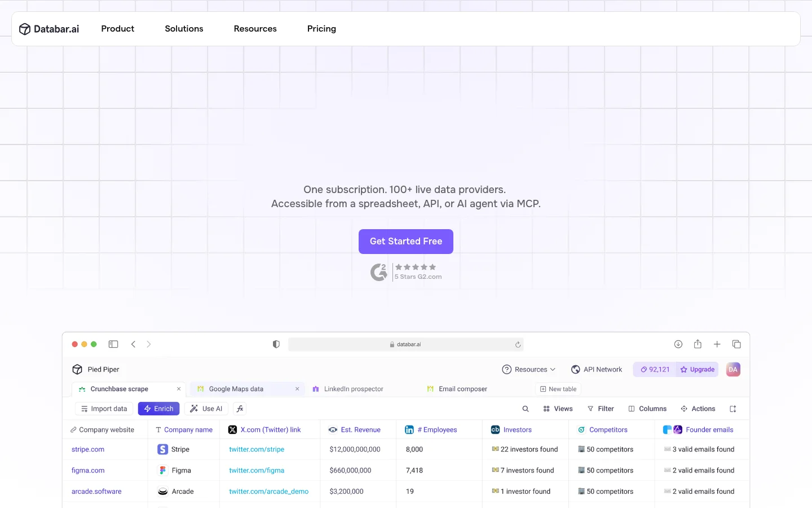The image size is (812, 508).
Task: Select the Founder emails column header
Action: (x=702, y=430)
